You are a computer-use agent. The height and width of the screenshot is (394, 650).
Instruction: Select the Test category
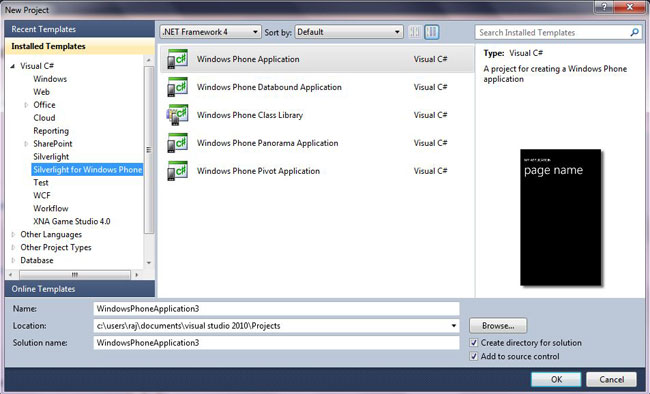pyautogui.click(x=41, y=182)
